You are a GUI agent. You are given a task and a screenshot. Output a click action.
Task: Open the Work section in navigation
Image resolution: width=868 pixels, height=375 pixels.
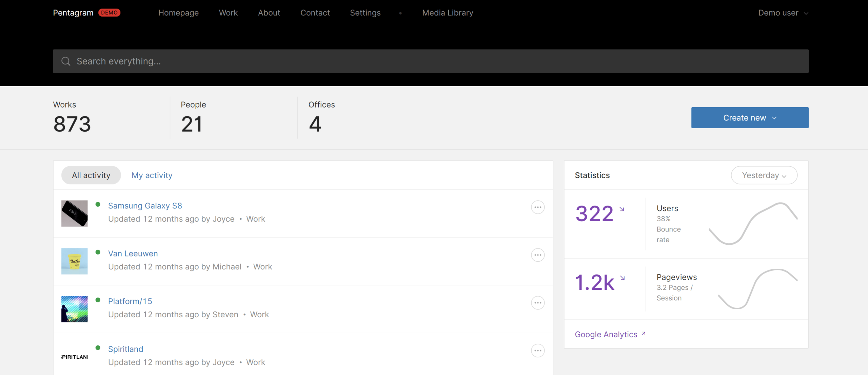coord(228,13)
